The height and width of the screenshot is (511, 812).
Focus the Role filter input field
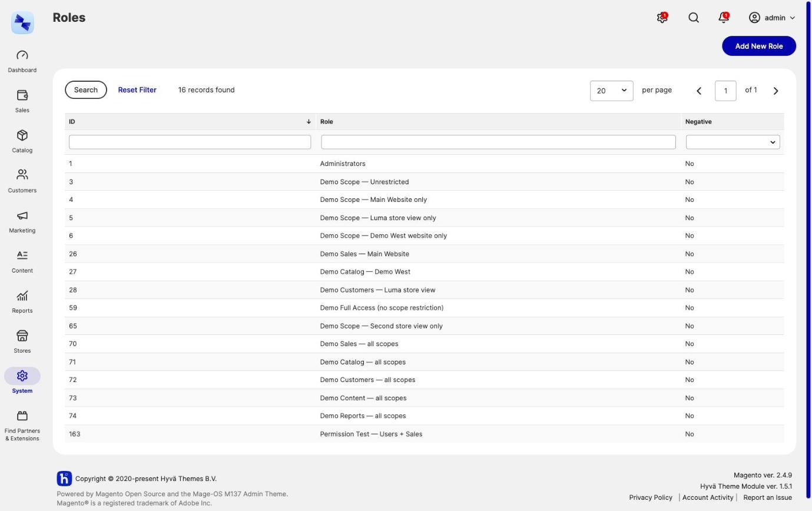coord(498,142)
